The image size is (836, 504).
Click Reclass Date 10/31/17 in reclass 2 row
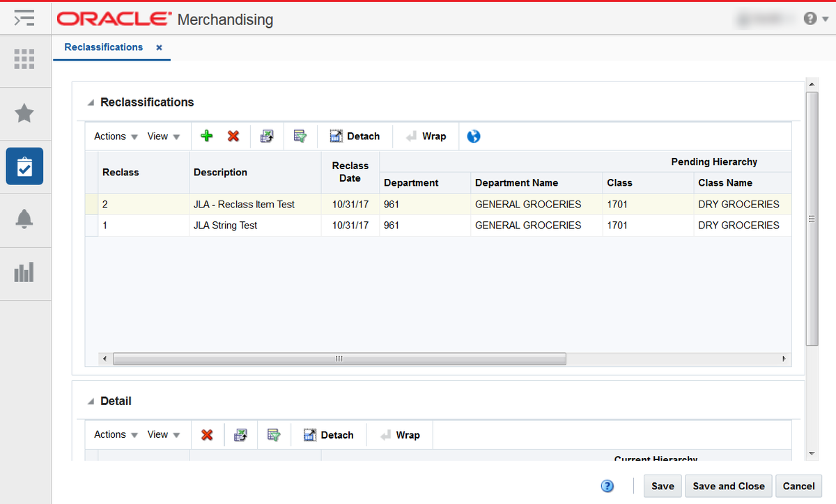point(350,205)
